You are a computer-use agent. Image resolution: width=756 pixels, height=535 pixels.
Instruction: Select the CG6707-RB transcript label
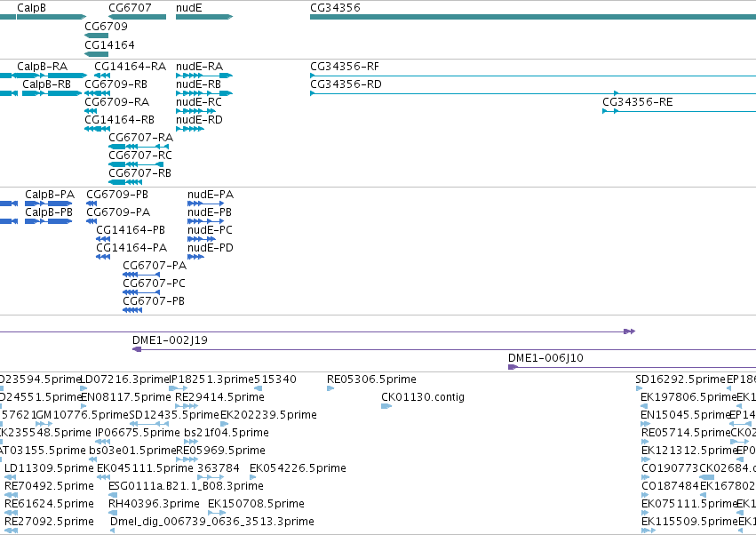(139, 172)
